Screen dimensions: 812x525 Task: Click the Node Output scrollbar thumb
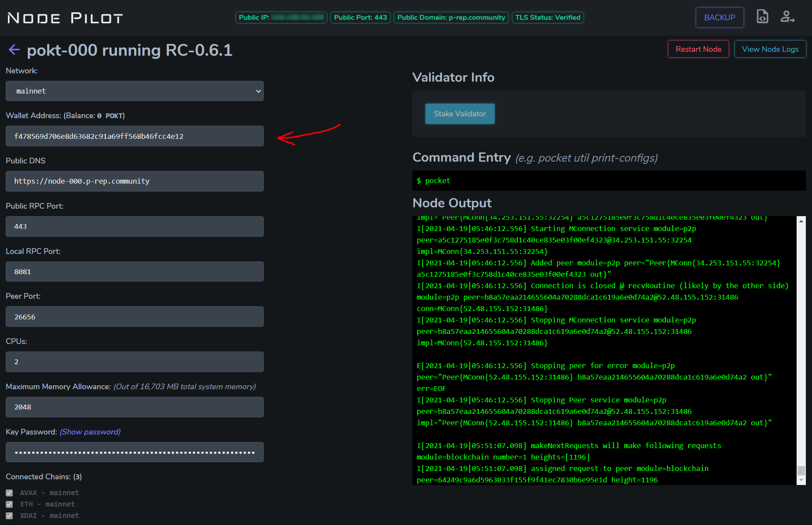click(801, 471)
